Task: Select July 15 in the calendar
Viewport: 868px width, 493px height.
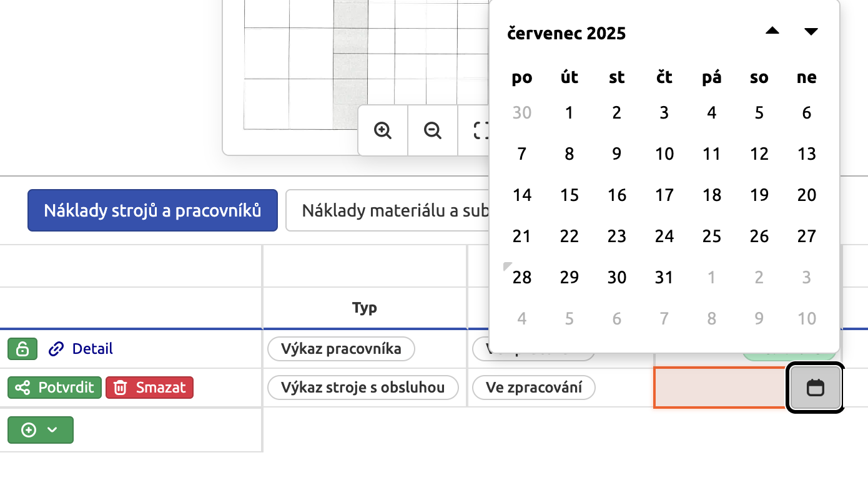Action: [569, 195]
